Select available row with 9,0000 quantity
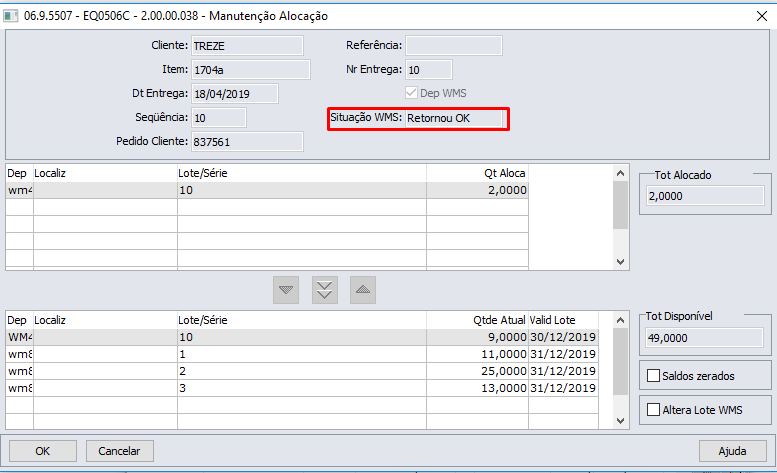Screen dimensions: 777x473 pyautogui.click(x=302, y=337)
